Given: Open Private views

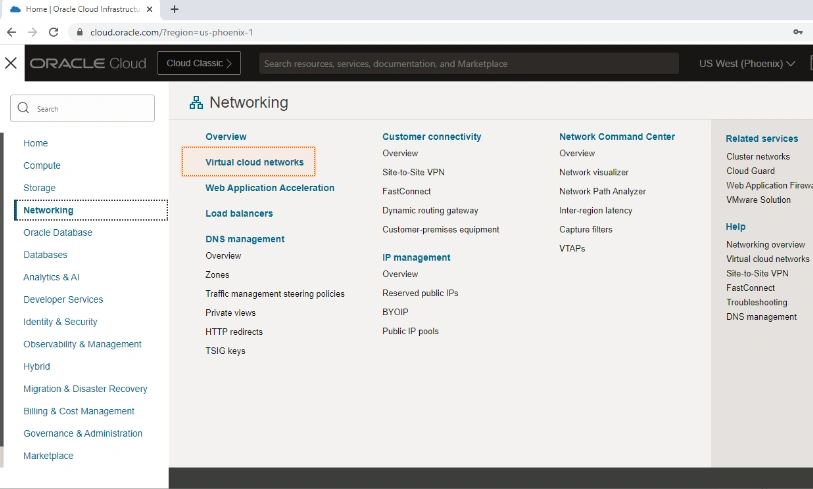Looking at the screenshot, I should (231, 313).
